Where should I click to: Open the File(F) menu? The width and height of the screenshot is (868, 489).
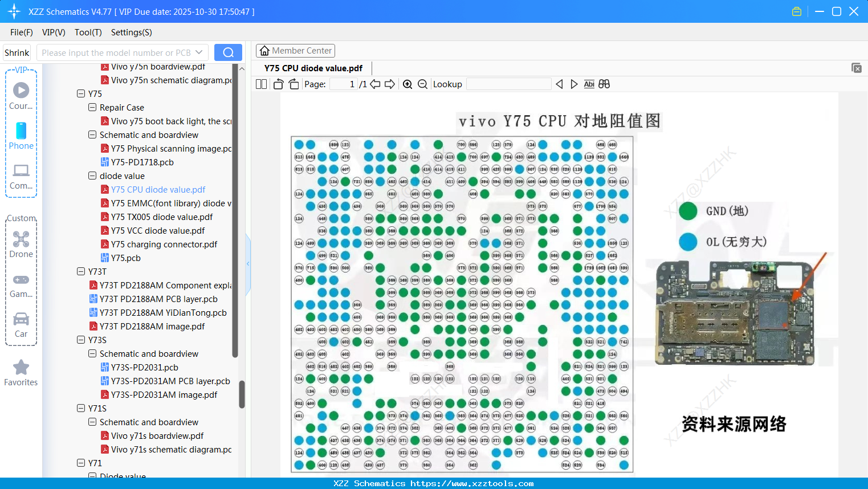pos(22,32)
